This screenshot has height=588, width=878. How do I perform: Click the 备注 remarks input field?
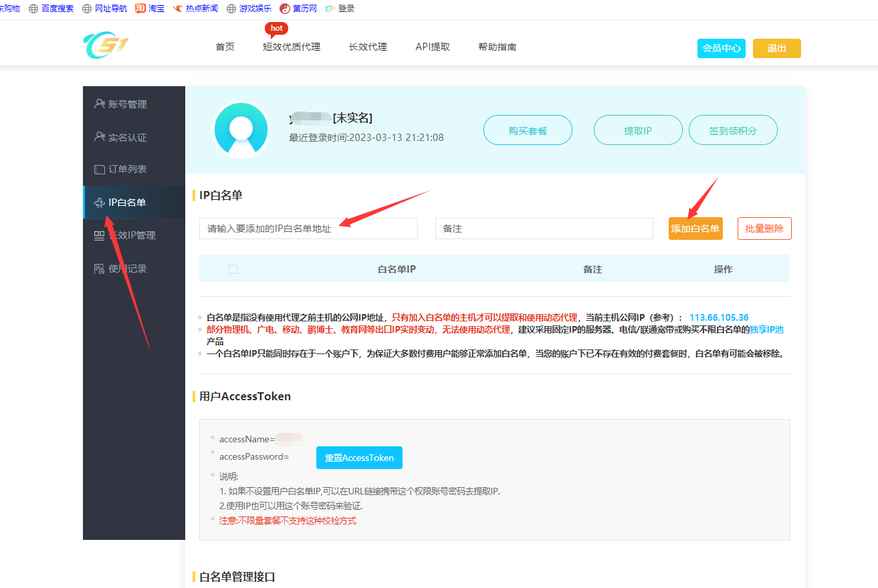[x=544, y=229]
